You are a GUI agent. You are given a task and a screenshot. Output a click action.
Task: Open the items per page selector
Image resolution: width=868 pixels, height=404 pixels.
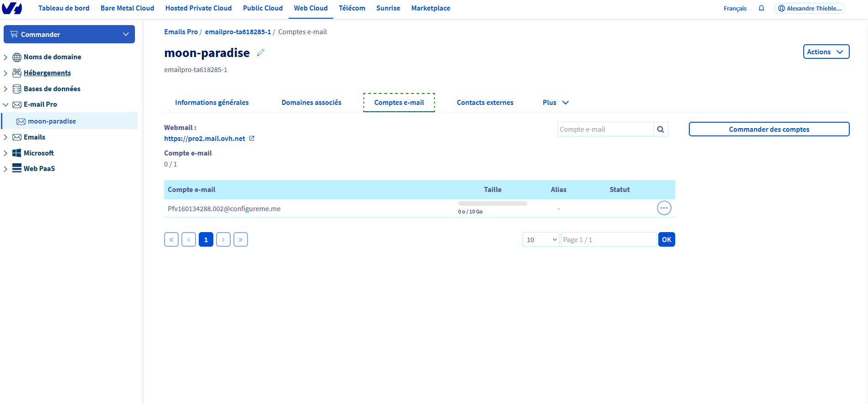coord(541,240)
